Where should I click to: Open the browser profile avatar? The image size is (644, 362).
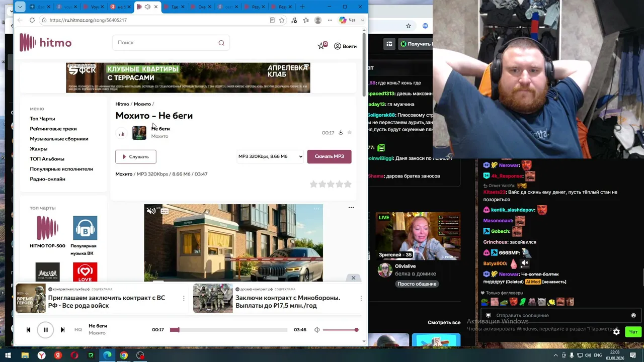[318, 20]
